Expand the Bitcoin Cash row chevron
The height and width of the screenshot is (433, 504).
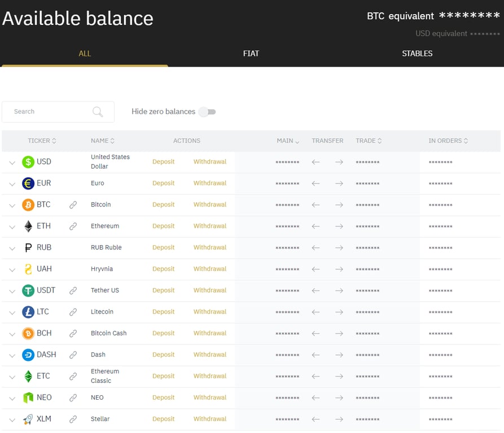pos(12,334)
